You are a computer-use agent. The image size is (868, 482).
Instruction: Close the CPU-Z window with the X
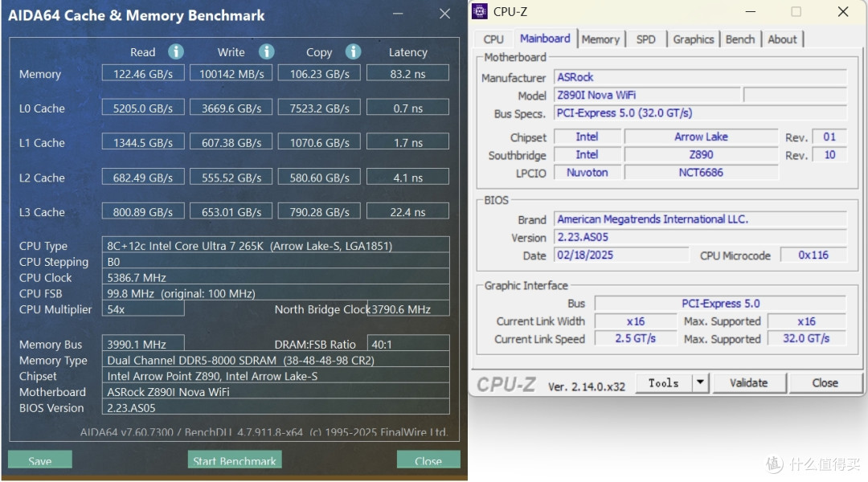[x=842, y=11]
